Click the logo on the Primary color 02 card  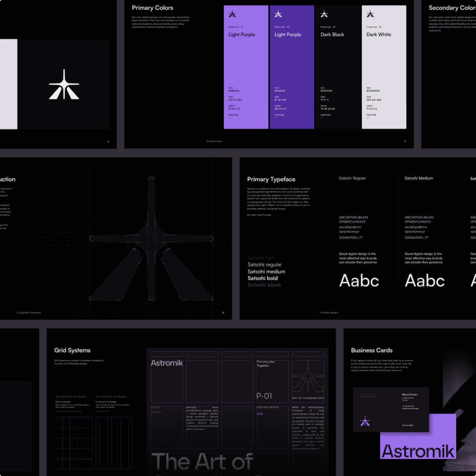pyautogui.click(x=278, y=14)
